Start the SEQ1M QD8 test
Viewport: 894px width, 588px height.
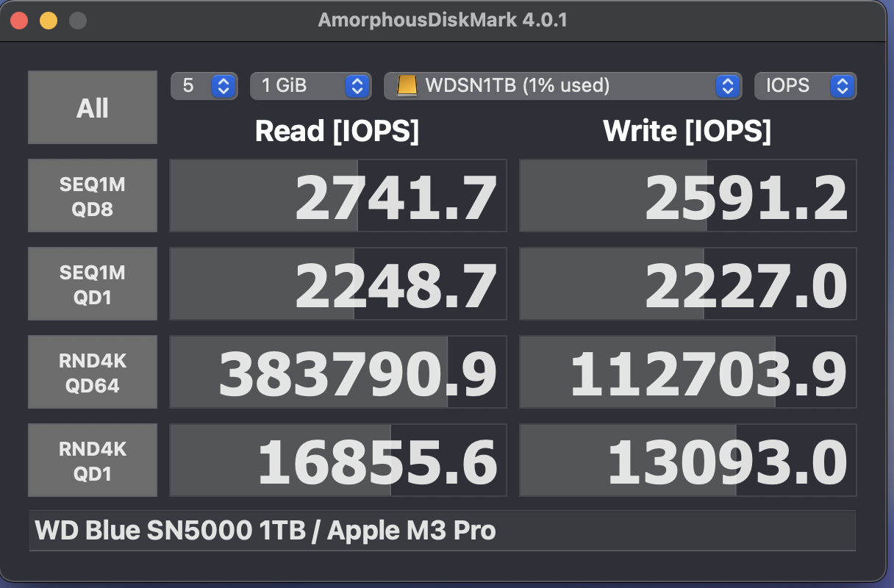click(x=93, y=196)
